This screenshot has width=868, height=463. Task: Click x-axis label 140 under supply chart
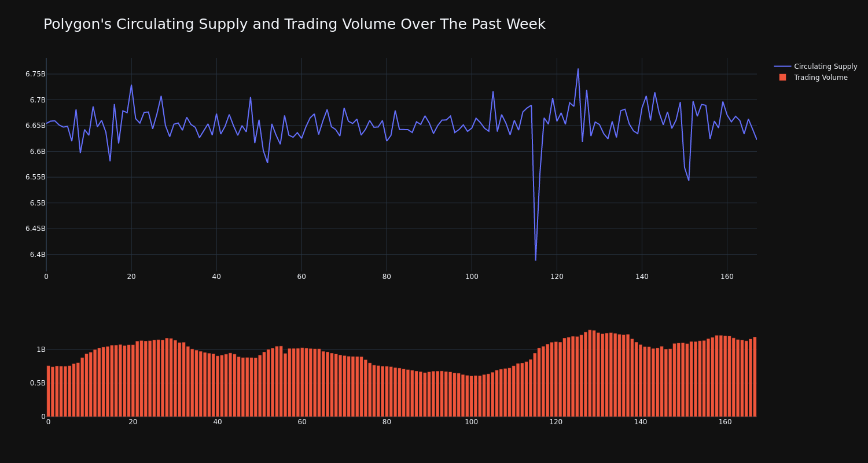[642, 277]
